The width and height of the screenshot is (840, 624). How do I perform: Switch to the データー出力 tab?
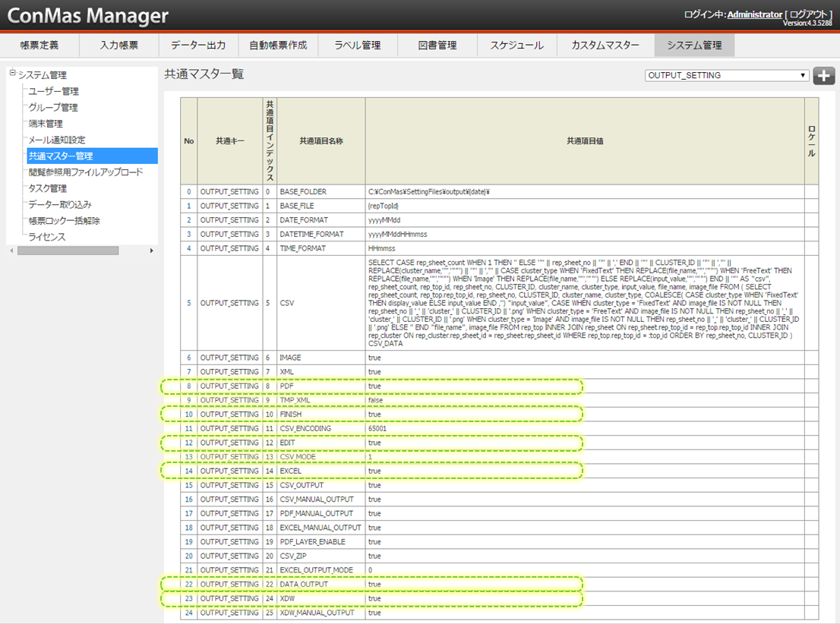tap(198, 45)
